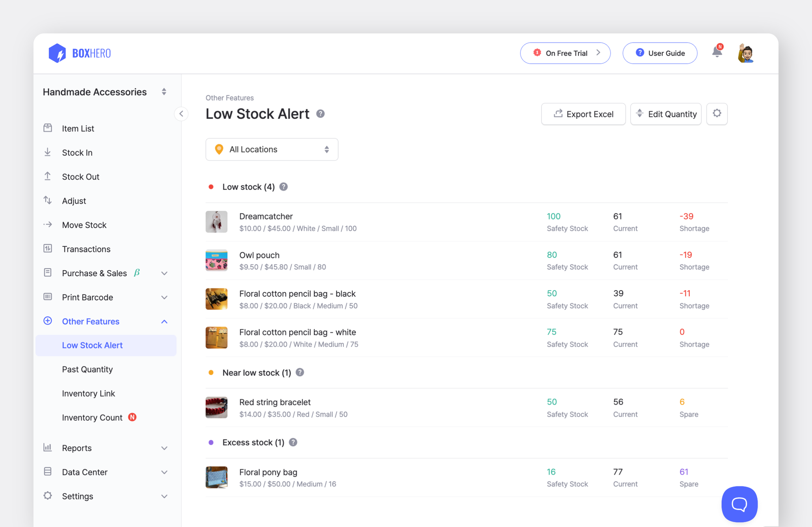Expand the Reports section
The image size is (812, 527).
pos(164,448)
